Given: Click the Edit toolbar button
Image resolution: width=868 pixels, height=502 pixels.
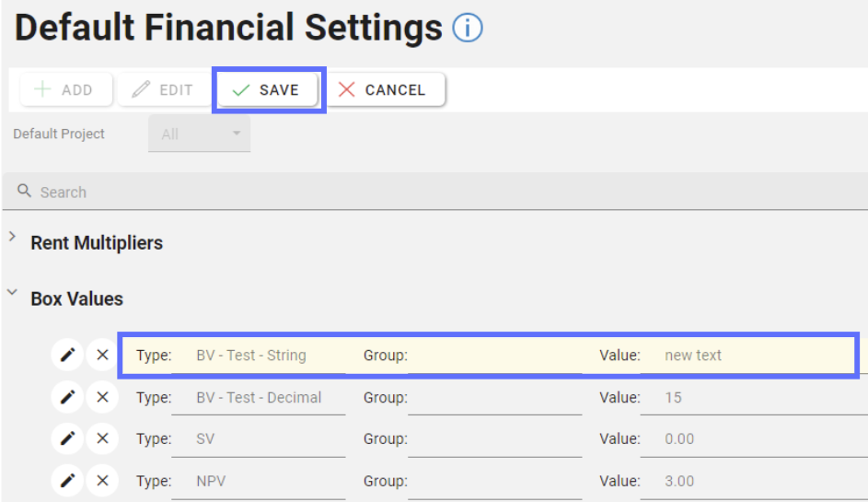Looking at the screenshot, I should pos(163,90).
